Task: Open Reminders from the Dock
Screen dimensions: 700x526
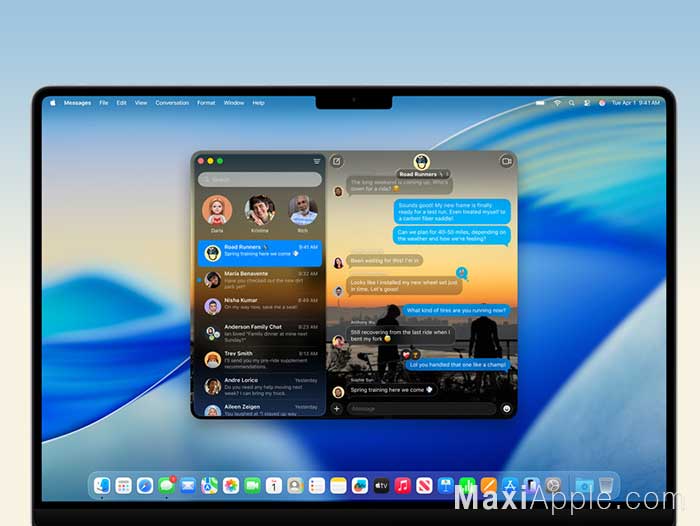Action: pyautogui.click(x=317, y=485)
